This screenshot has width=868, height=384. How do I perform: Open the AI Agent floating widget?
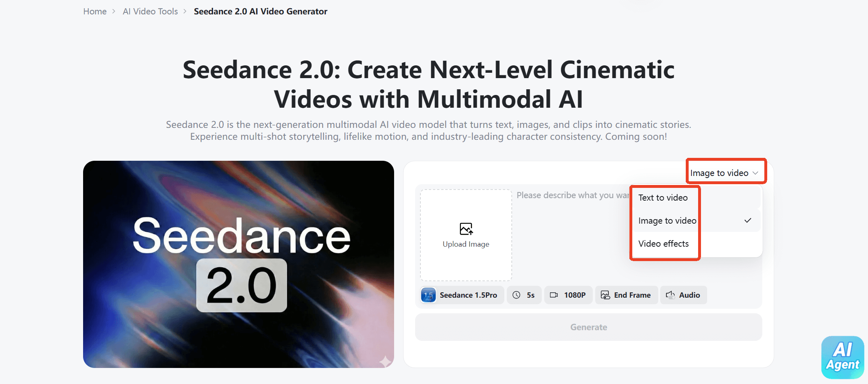pyautogui.click(x=842, y=357)
